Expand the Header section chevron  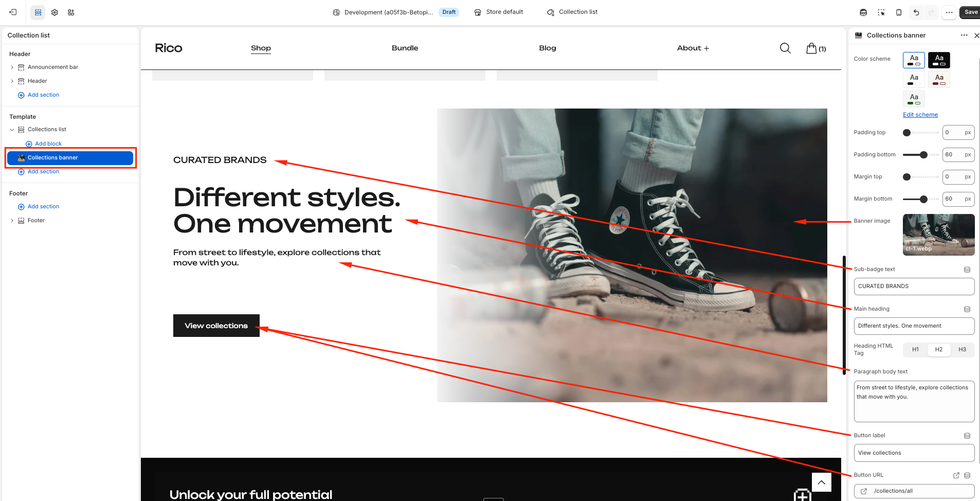(x=12, y=81)
